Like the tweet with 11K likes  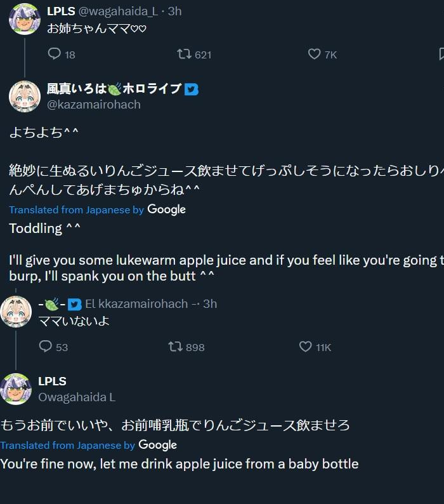point(306,347)
